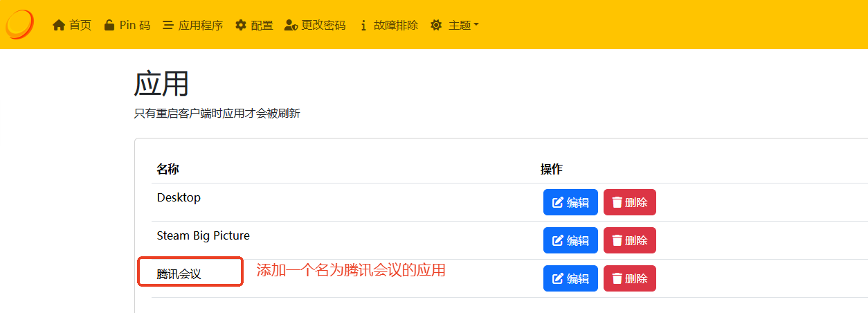868x313 pixels.
Task: Select the Desktop app name
Action: tap(179, 198)
